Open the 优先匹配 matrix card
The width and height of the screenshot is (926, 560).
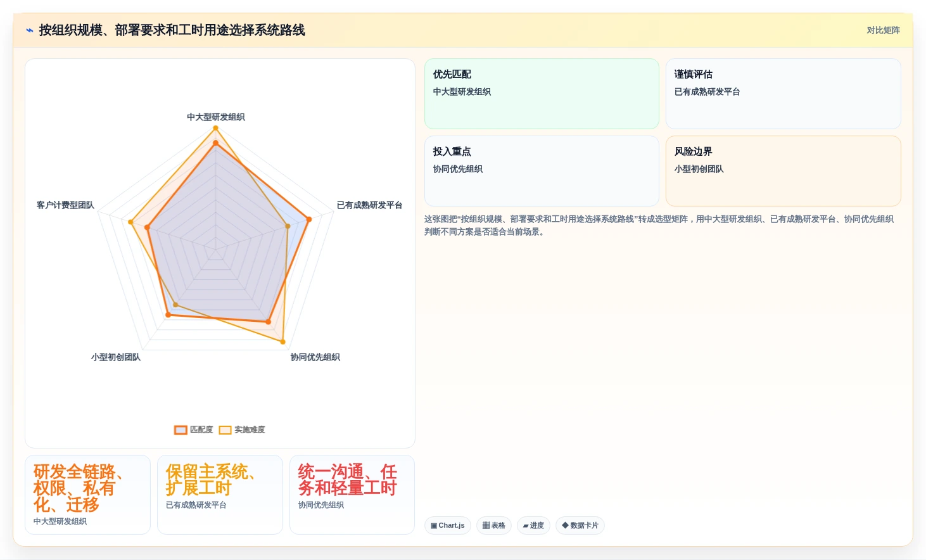pyautogui.click(x=542, y=94)
